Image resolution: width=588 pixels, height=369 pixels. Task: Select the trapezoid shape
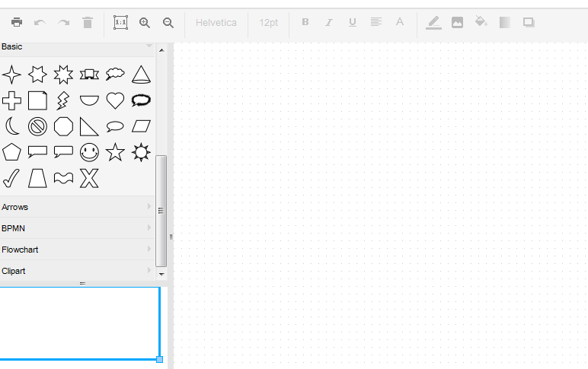pyautogui.click(x=37, y=178)
